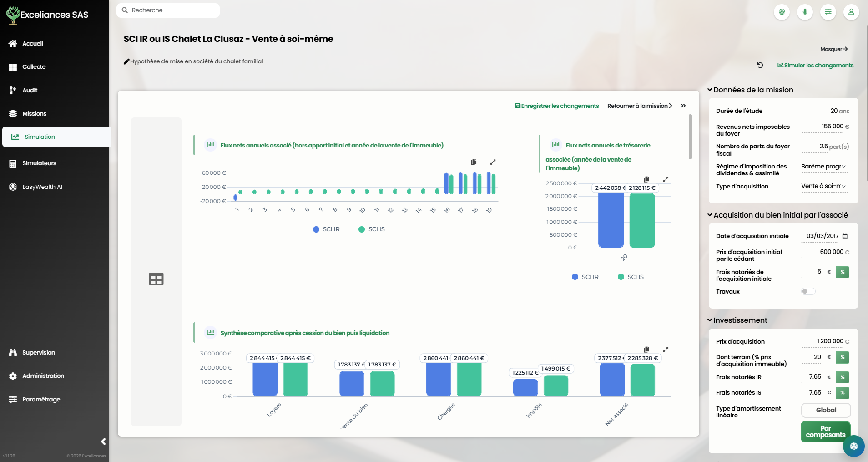Open the Type d'acquisition dropdown
The height and width of the screenshot is (462, 868).
point(824,186)
